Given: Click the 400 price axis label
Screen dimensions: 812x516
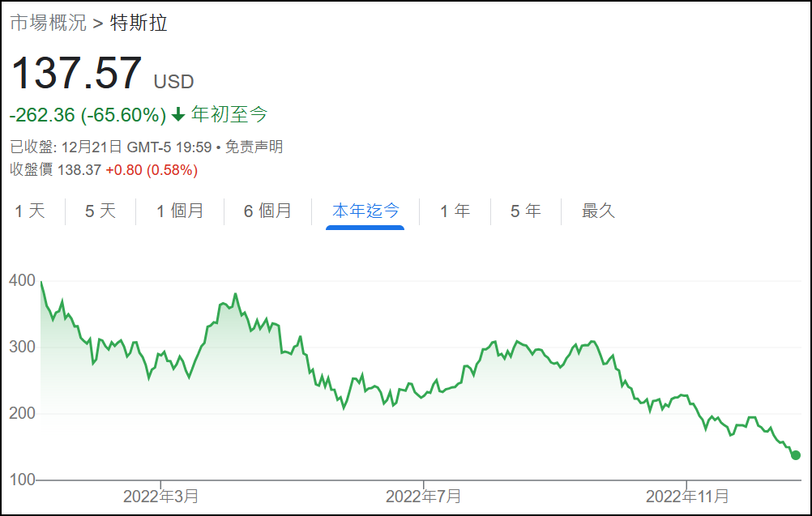Looking at the screenshot, I should 21,281.
